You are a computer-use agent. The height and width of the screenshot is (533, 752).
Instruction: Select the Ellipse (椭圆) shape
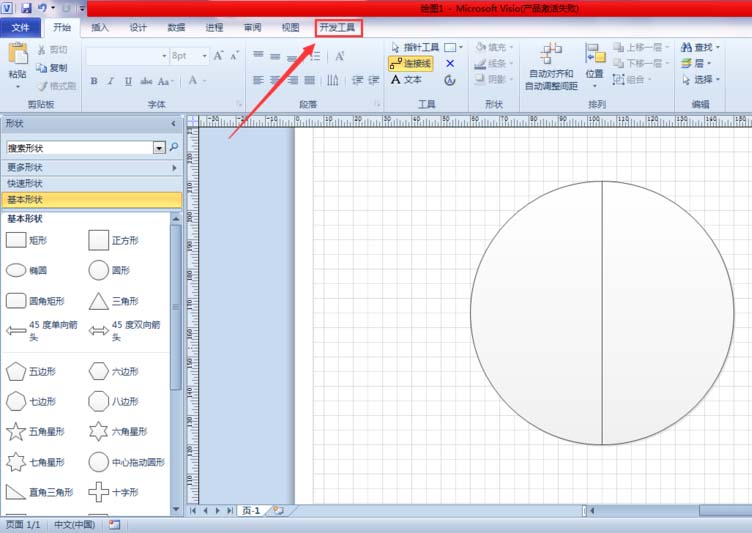(x=27, y=271)
